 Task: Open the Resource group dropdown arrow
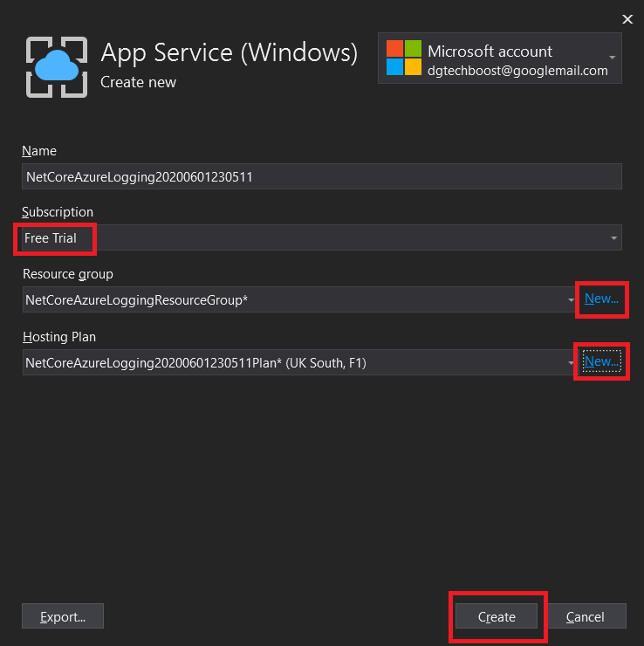point(570,300)
